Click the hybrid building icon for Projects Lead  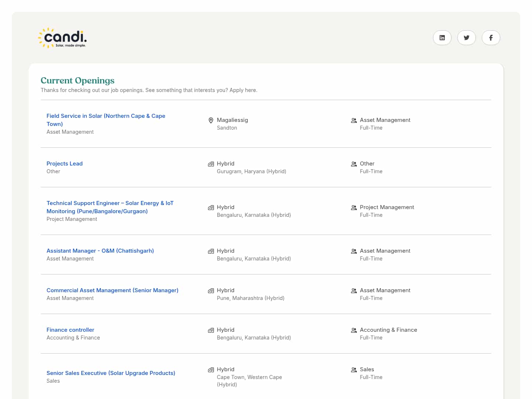(211, 164)
